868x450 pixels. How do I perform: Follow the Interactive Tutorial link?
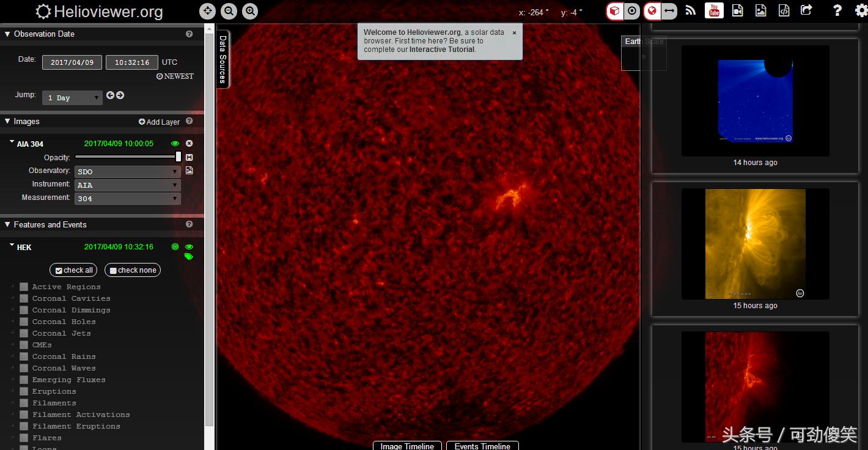coord(442,50)
